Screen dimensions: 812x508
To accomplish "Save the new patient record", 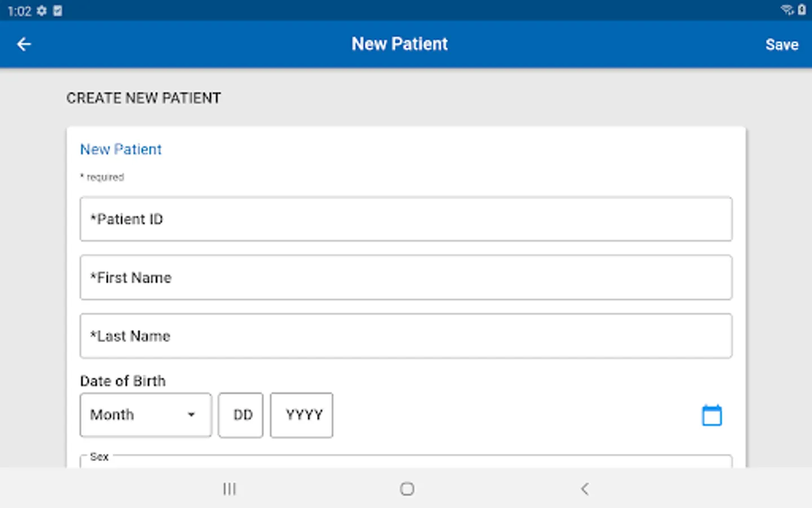I will coord(782,45).
